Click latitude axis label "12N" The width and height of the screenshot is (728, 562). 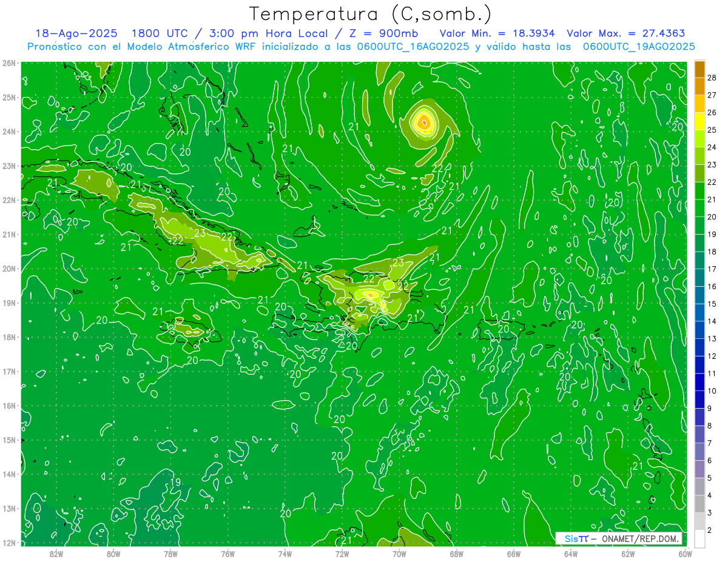10,543
